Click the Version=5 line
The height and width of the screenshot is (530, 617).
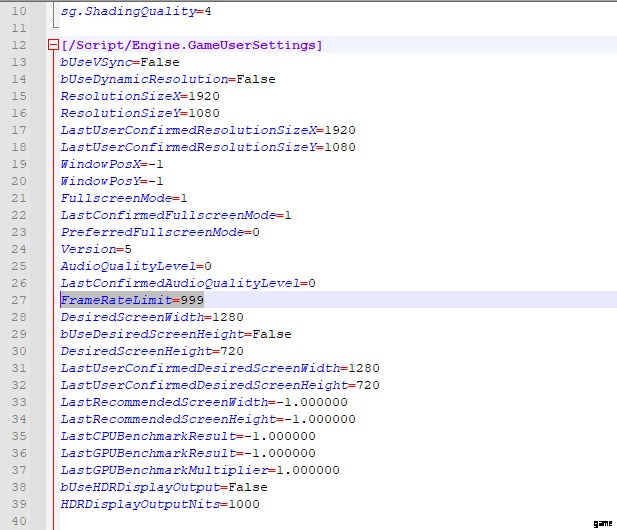tap(96, 249)
